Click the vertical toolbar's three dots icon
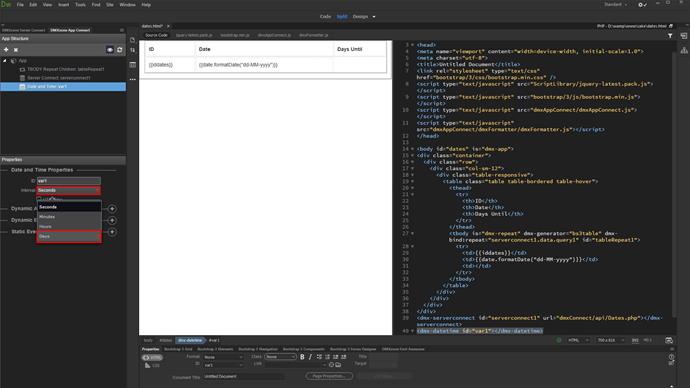Viewport: 690px width, 388px height. click(132, 80)
